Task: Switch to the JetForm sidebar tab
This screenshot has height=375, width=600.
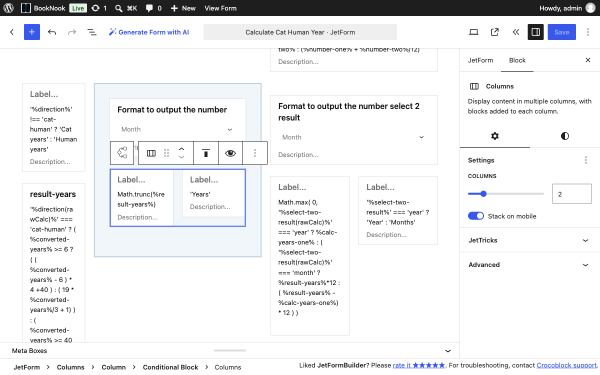Action: click(x=480, y=60)
